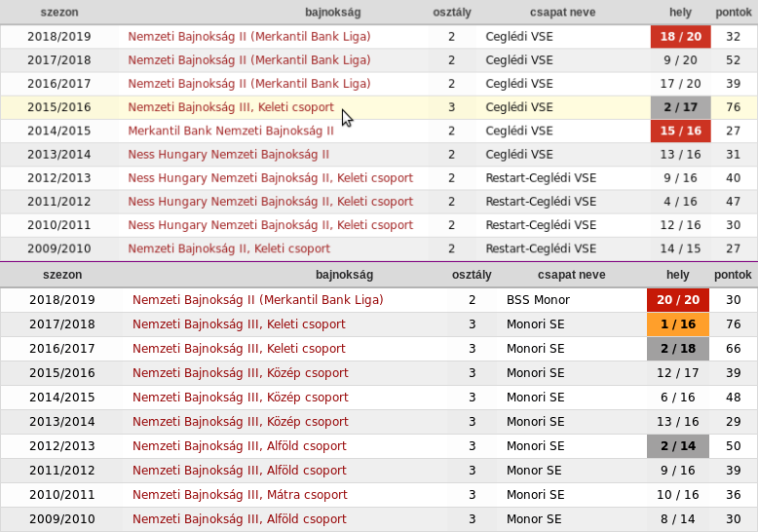Open 2010/2011 Nemzeti Bajnokság III, Mátra csoport link

240,495
